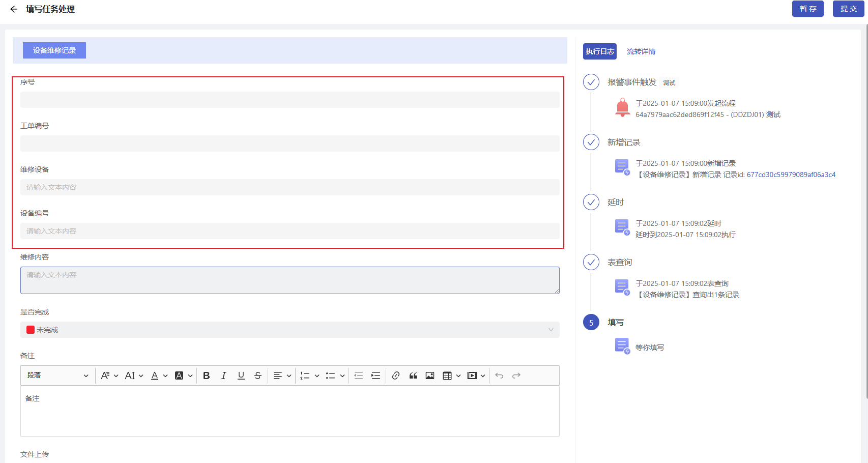Click the font color icon
Image resolution: width=868 pixels, height=463 pixels.
click(155, 375)
